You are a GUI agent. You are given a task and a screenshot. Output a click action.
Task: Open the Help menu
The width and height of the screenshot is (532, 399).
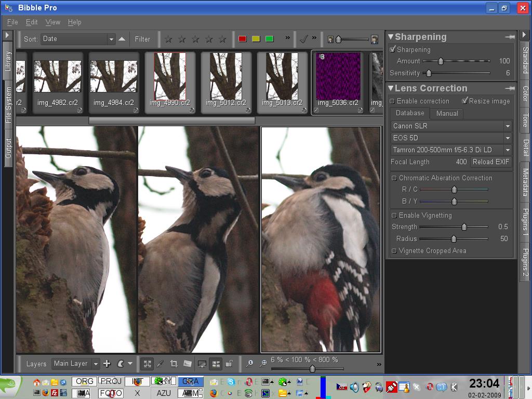(75, 22)
